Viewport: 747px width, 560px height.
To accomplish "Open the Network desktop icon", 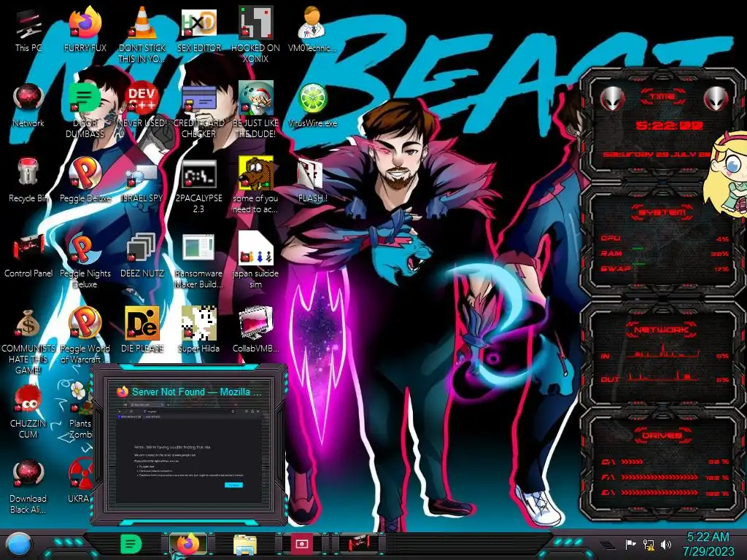I will coord(28,105).
